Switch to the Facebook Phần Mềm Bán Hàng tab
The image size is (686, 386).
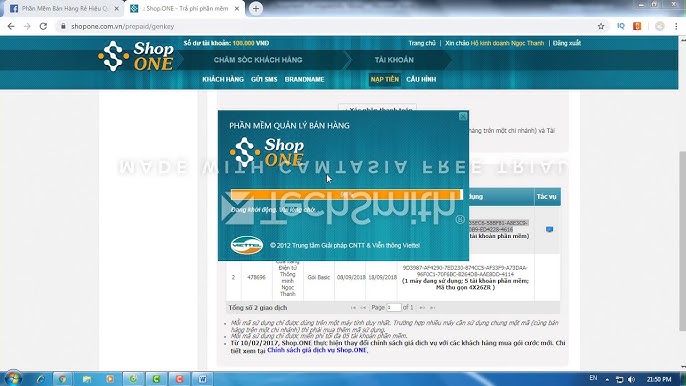[63, 8]
